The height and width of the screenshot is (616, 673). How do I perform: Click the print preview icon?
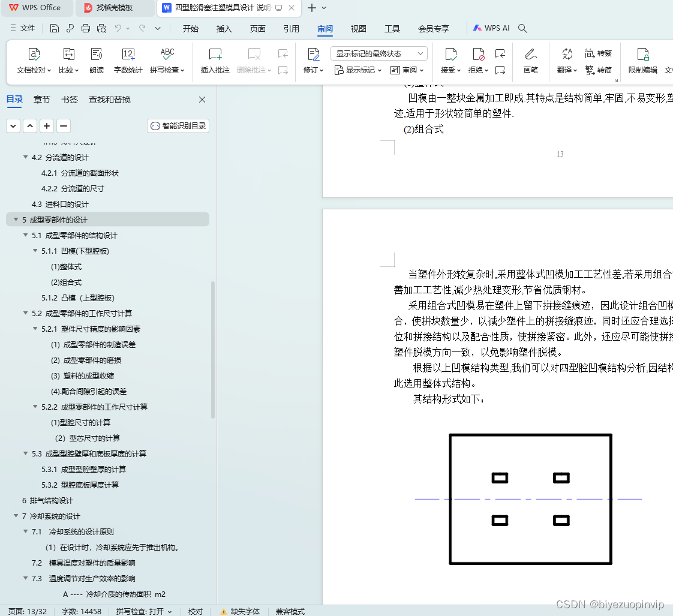click(101, 28)
